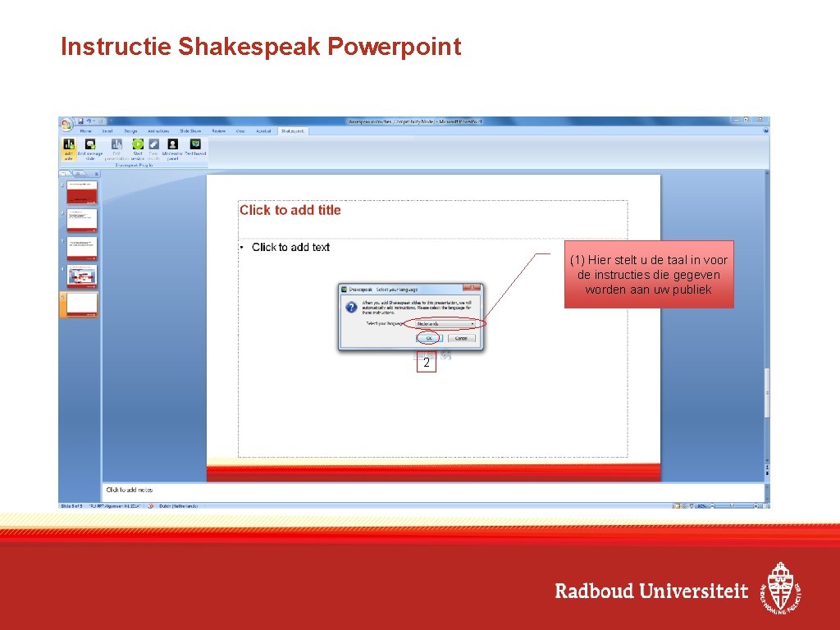Click the Start session play icon
840x630 pixels.
(x=138, y=144)
